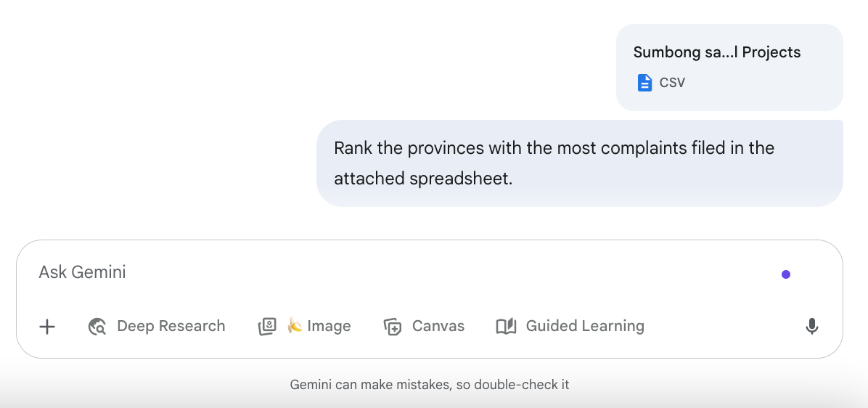Image resolution: width=868 pixels, height=408 pixels.
Task: Click the Canvas tool icon
Action: [x=393, y=327]
